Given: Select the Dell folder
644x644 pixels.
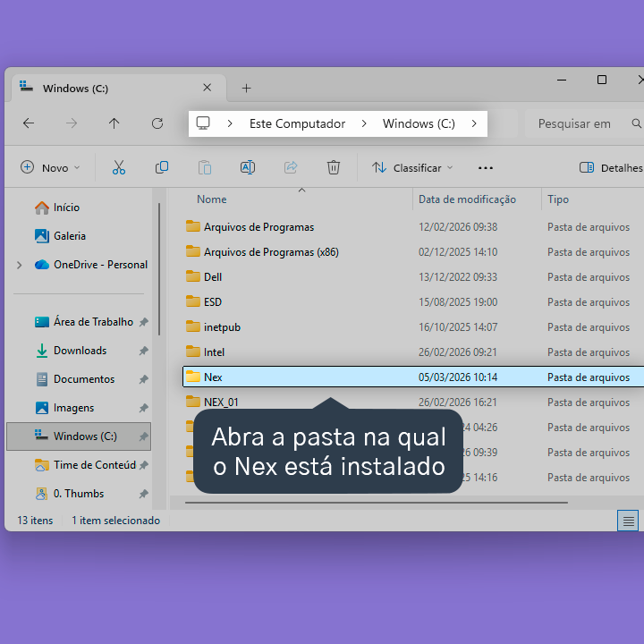Looking at the screenshot, I should click(204, 277).
